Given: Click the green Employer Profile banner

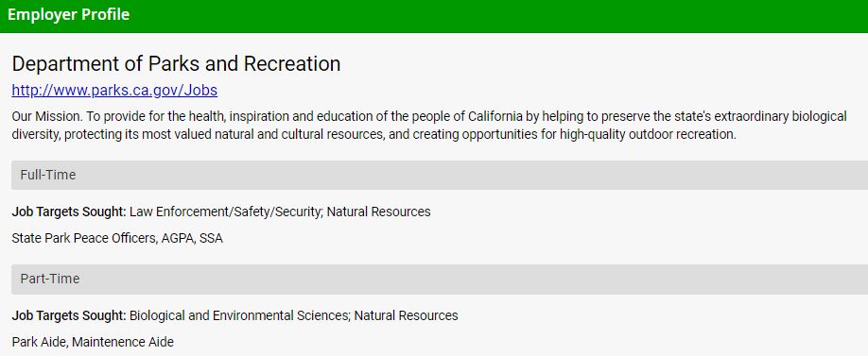Looking at the screenshot, I should coord(434,16).
